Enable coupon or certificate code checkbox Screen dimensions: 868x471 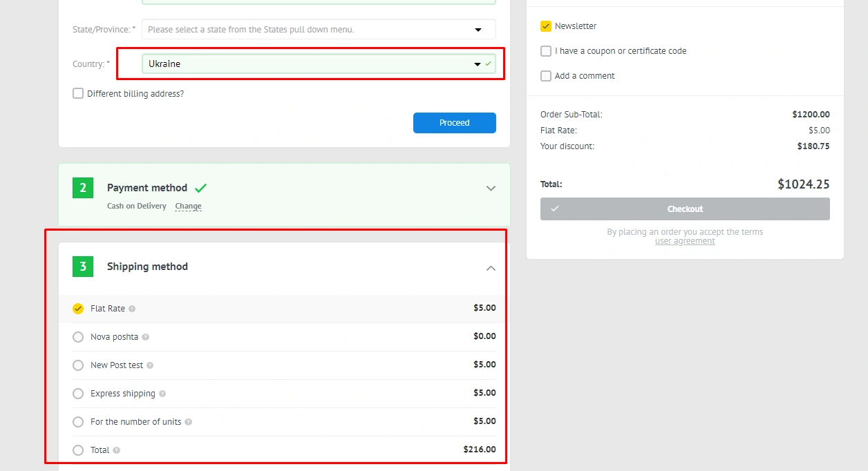click(x=546, y=51)
